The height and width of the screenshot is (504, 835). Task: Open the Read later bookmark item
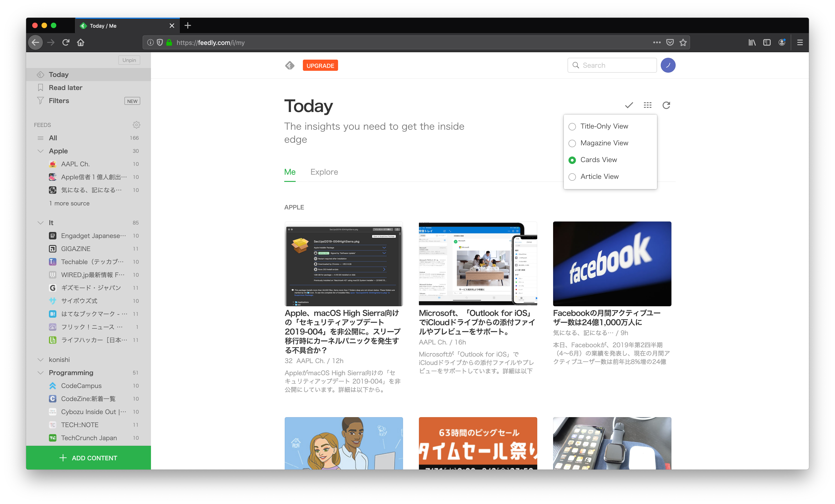(65, 88)
